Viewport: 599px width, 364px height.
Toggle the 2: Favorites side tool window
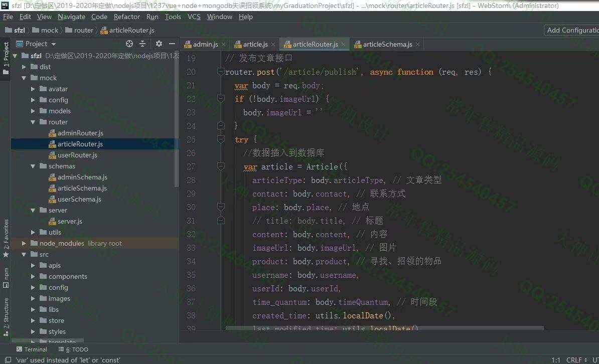(x=6, y=238)
